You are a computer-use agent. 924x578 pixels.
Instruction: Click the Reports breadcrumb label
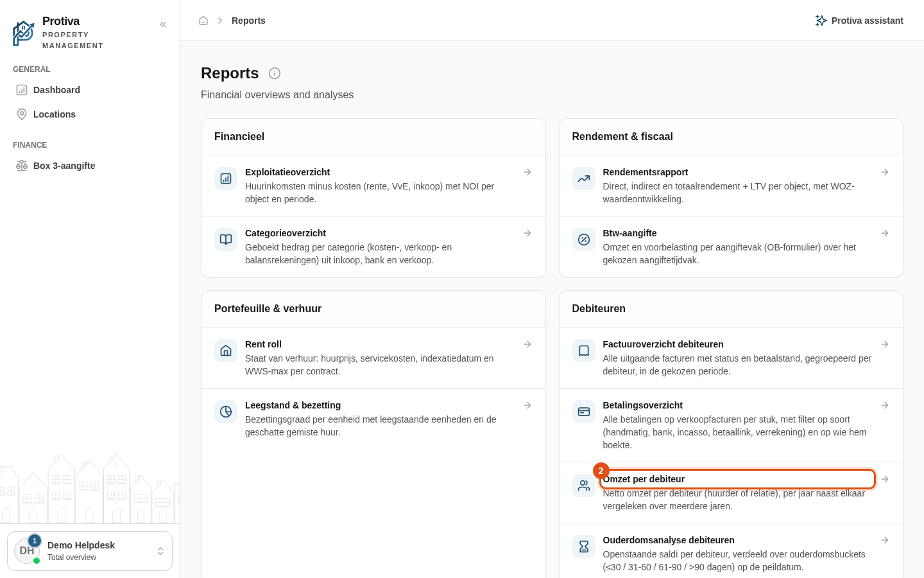pyautogui.click(x=248, y=21)
